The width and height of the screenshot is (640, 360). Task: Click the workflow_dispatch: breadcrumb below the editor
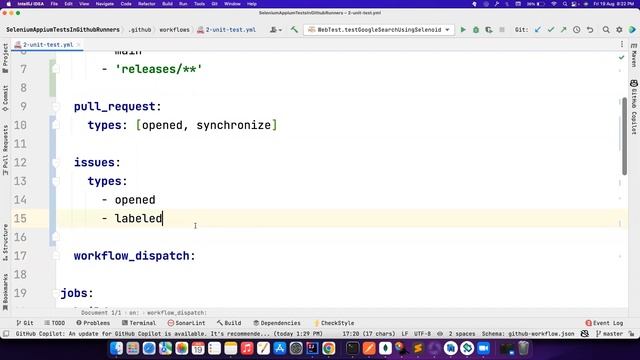tap(177, 313)
